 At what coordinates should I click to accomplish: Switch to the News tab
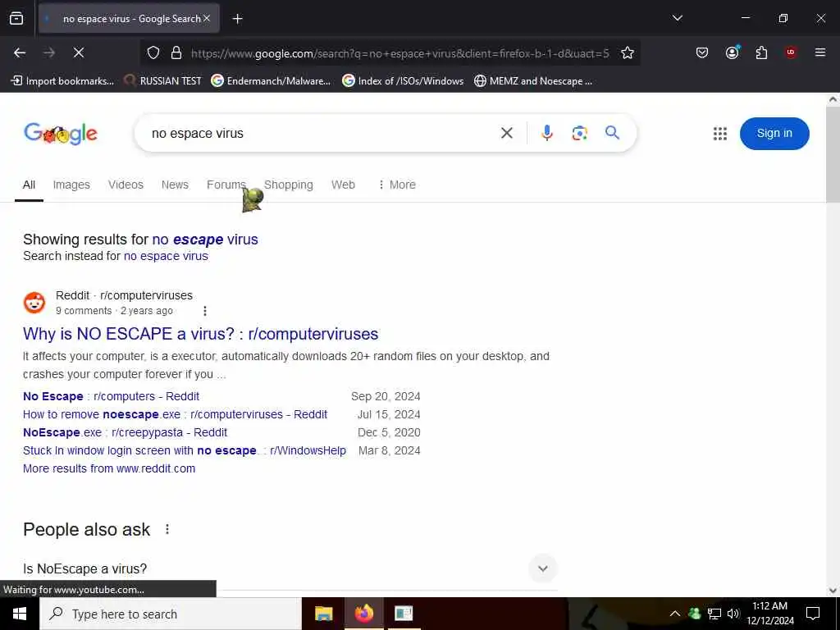[175, 185]
